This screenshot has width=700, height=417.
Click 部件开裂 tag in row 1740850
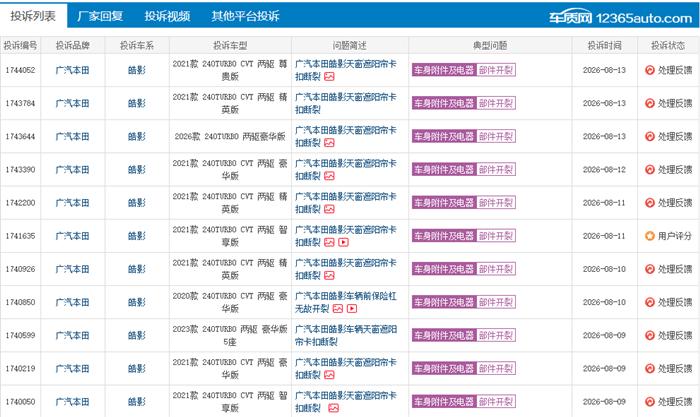tap(496, 302)
